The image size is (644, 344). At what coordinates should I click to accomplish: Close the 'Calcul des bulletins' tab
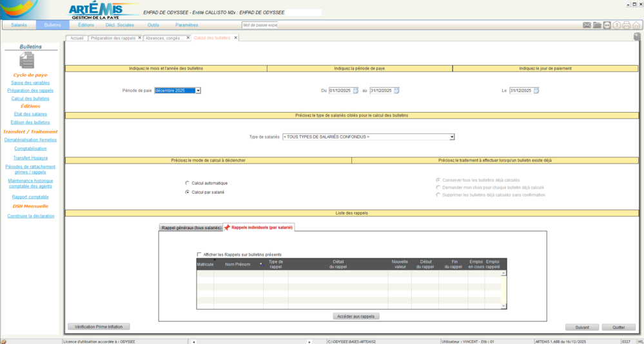236,38
